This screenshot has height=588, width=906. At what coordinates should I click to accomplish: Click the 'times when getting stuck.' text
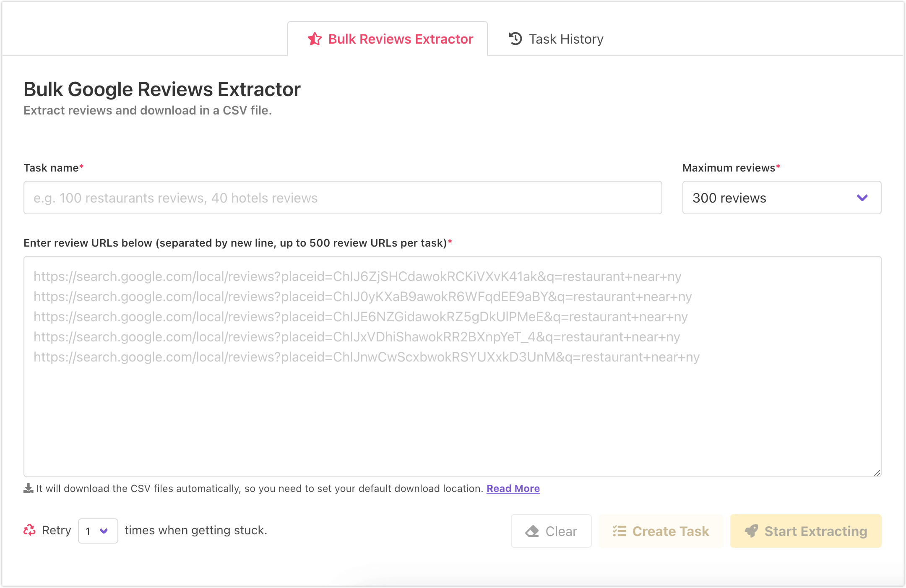tap(196, 530)
